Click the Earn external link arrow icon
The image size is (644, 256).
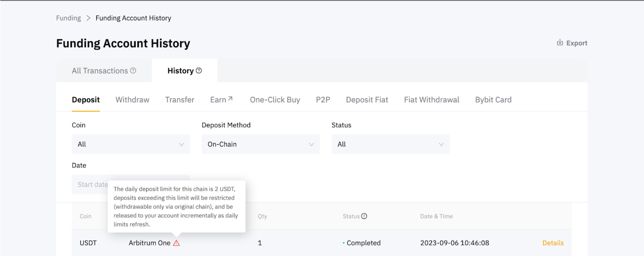click(230, 99)
